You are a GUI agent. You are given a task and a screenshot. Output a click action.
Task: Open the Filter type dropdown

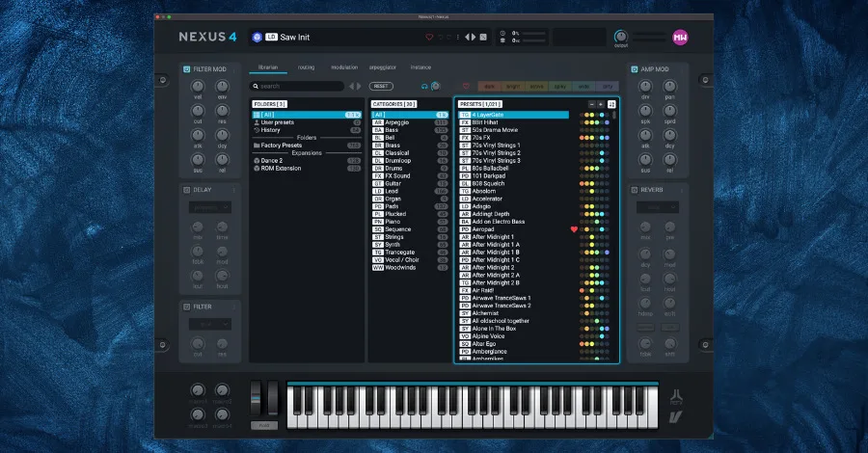click(x=210, y=324)
